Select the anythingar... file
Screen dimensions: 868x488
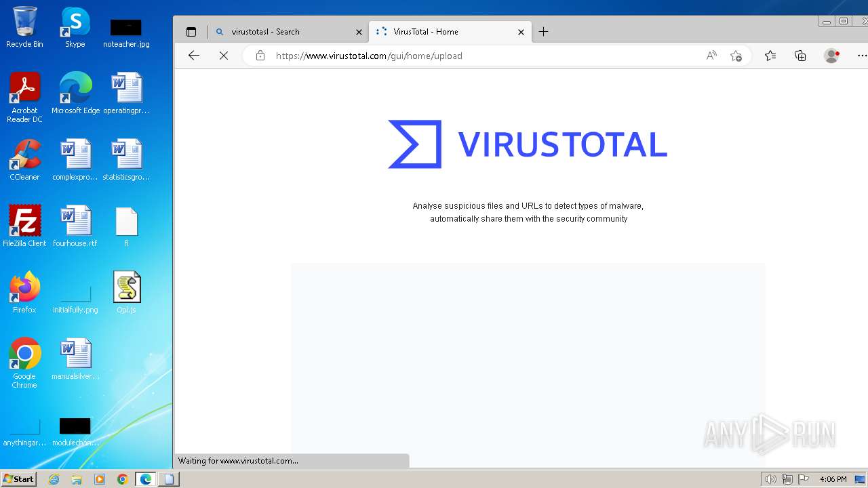tap(24, 432)
